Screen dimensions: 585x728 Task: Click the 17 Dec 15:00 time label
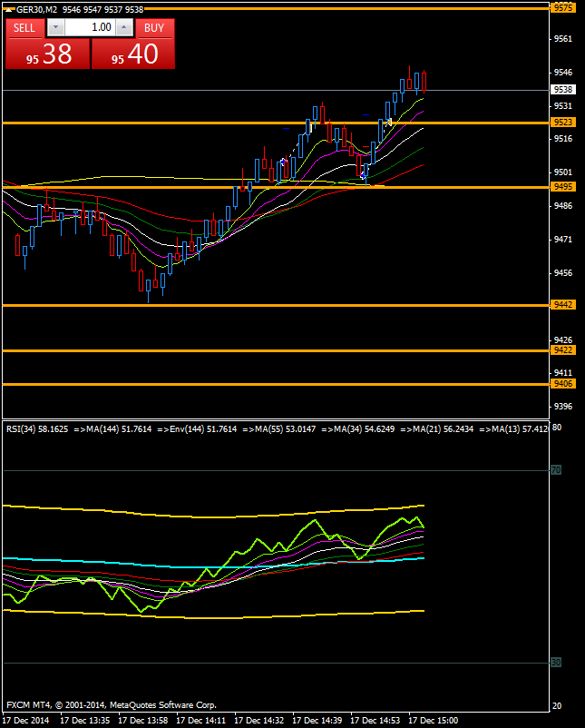[434, 720]
